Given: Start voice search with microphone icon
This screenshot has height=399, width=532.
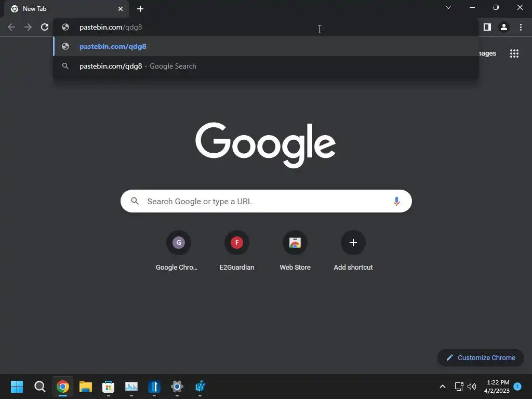Looking at the screenshot, I should (396, 201).
